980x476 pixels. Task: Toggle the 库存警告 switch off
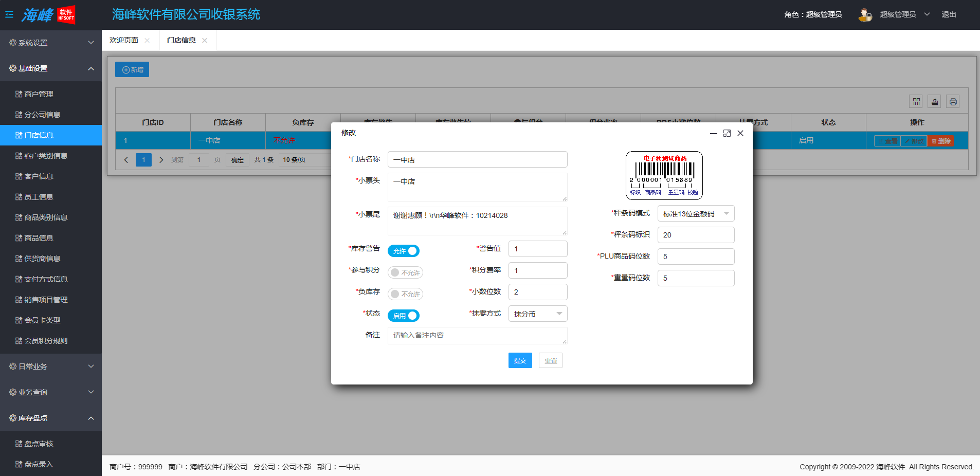[404, 251]
